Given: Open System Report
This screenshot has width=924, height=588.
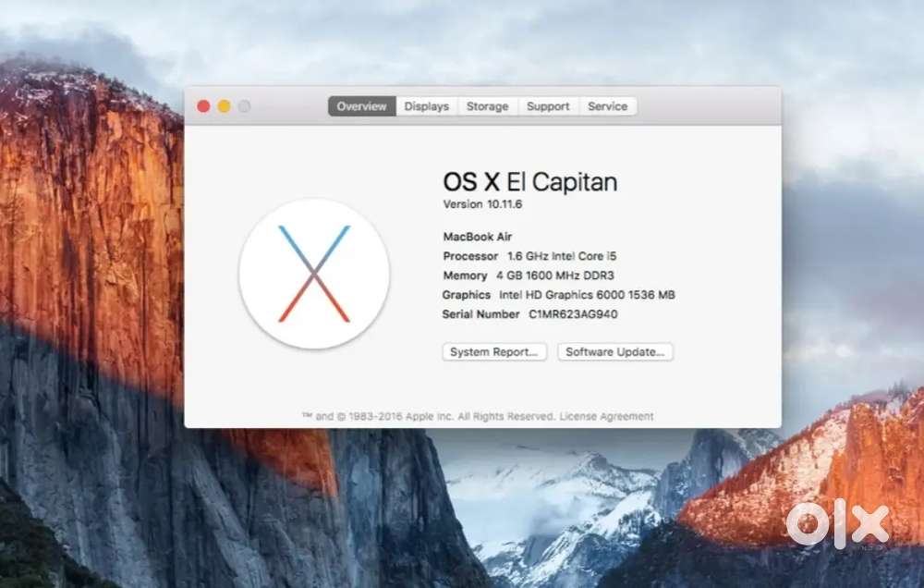Looking at the screenshot, I should [x=494, y=352].
